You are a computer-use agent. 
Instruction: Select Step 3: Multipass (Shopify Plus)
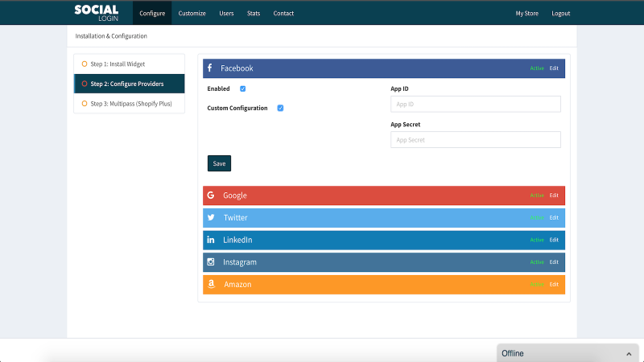tap(129, 104)
